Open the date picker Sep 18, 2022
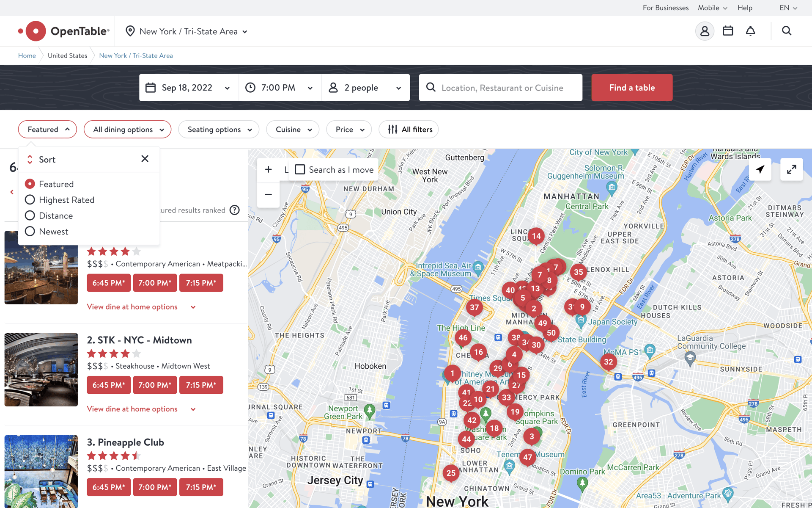Viewport: 812px width, 508px height. click(x=189, y=88)
